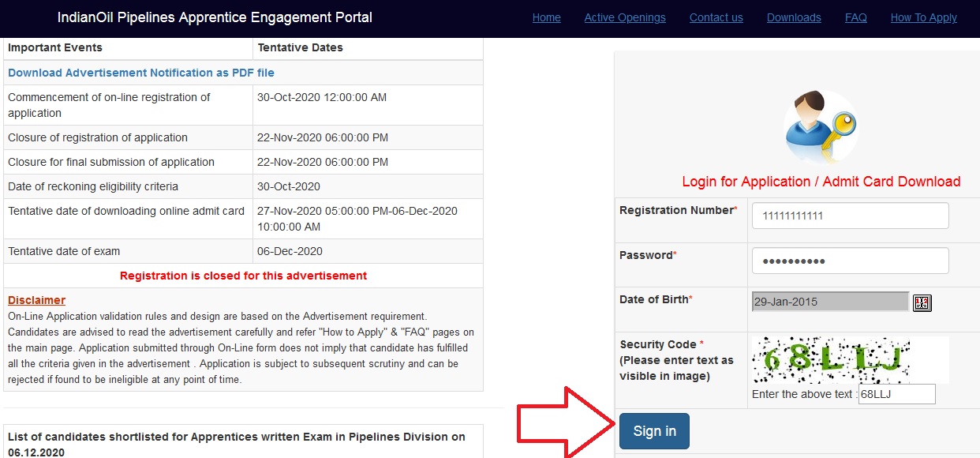The image size is (980, 458).
Task: Click the Sign in button
Action: click(654, 431)
